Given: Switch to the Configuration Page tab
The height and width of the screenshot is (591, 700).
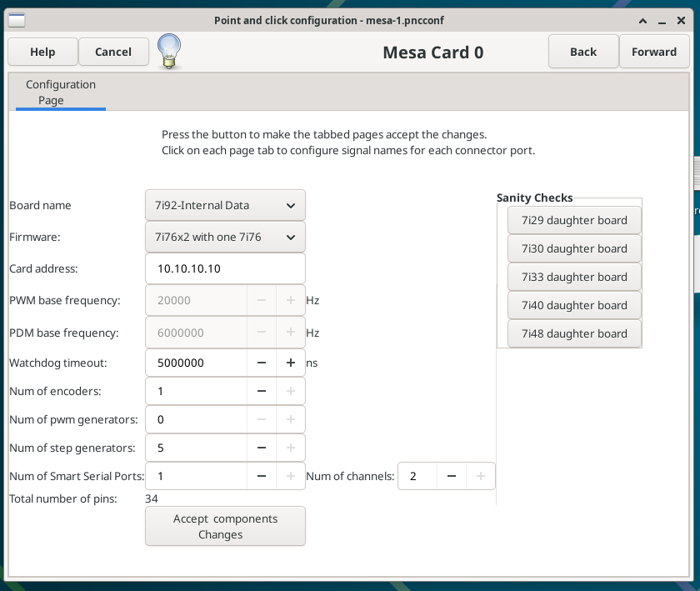Looking at the screenshot, I should coord(61,93).
